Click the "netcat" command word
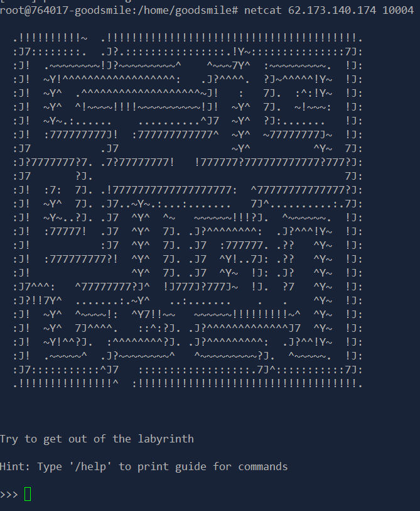 click(263, 11)
